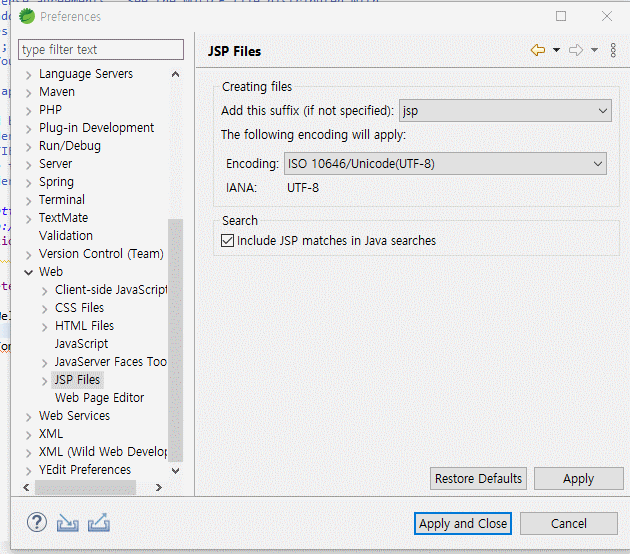Collapse the Web tree node
Viewport: 630px width, 554px height.
pos(29,272)
